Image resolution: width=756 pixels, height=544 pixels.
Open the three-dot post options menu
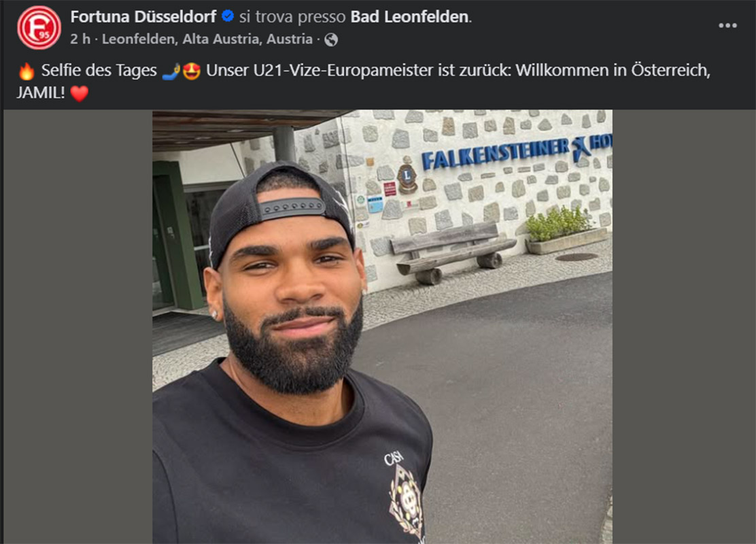click(727, 26)
